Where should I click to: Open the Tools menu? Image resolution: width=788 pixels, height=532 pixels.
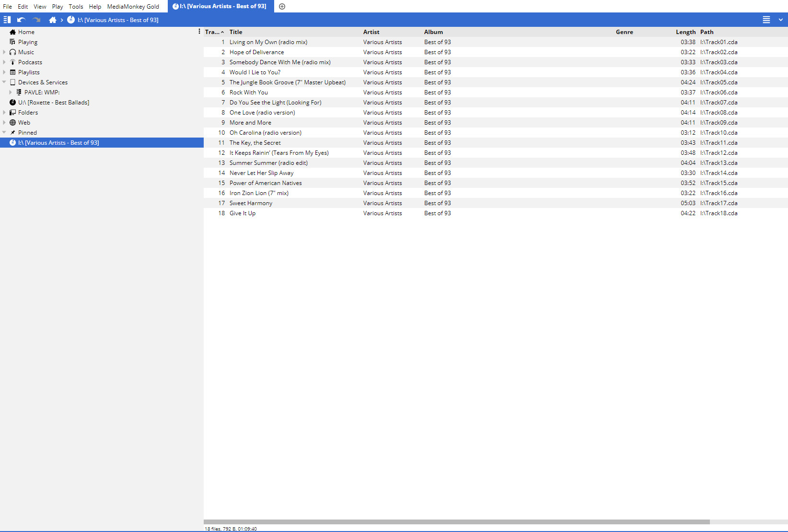point(76,6)
